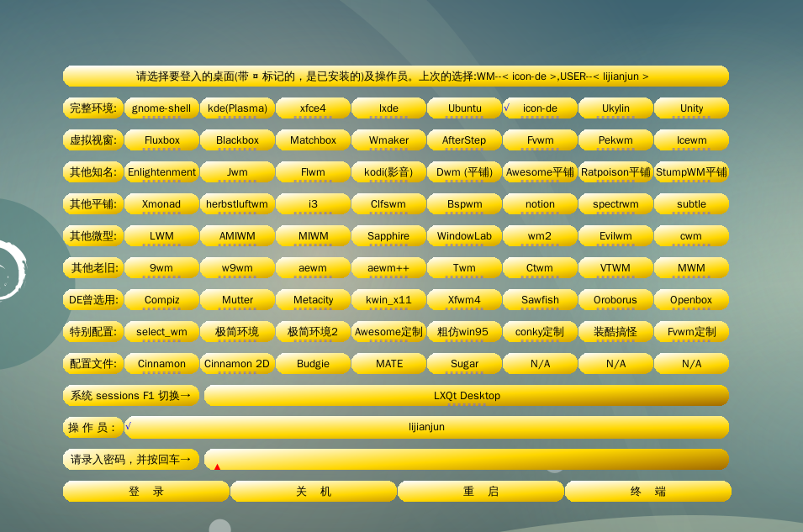Select xfce4 session
803x532 pixels.
313,108
